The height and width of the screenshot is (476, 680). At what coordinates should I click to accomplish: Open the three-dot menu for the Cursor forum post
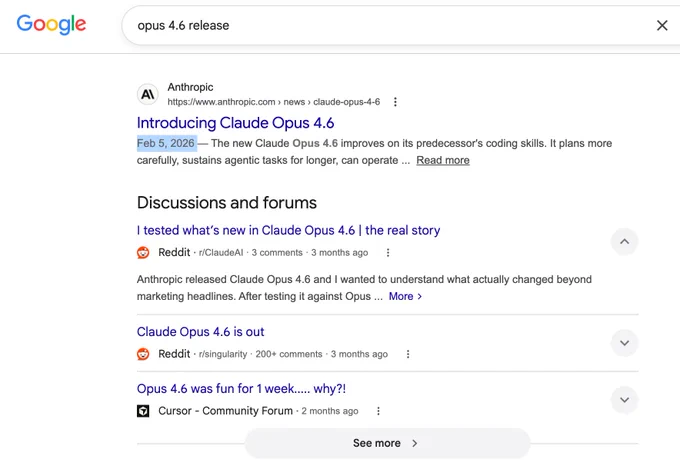click(378, 411)
